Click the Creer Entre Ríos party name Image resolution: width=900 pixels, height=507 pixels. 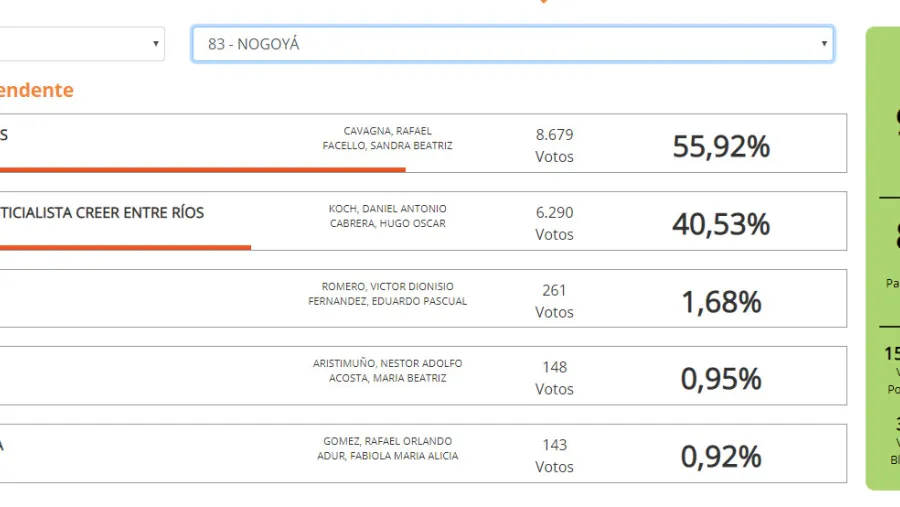coord(102,213)
